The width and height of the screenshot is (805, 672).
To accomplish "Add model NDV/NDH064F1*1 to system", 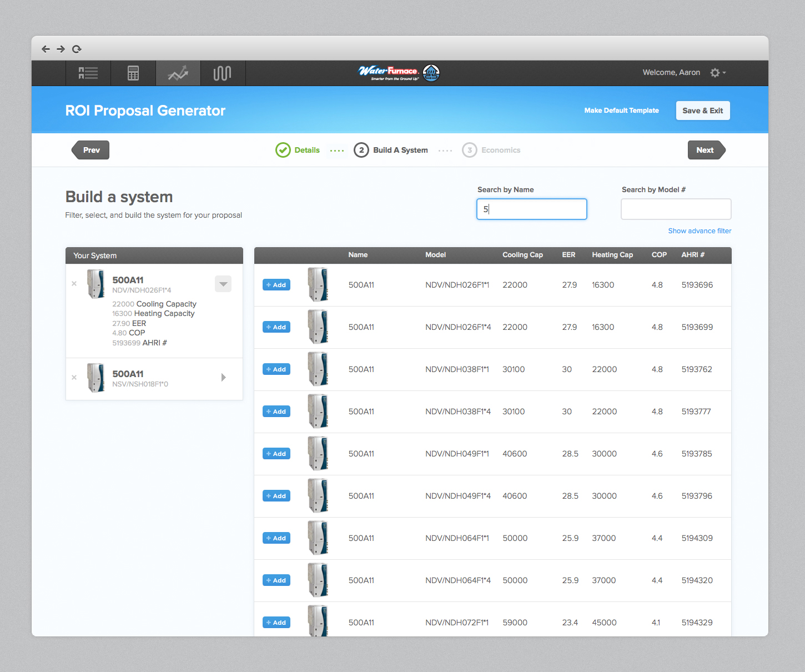I will pyautogui.click(x=276, y=538).
